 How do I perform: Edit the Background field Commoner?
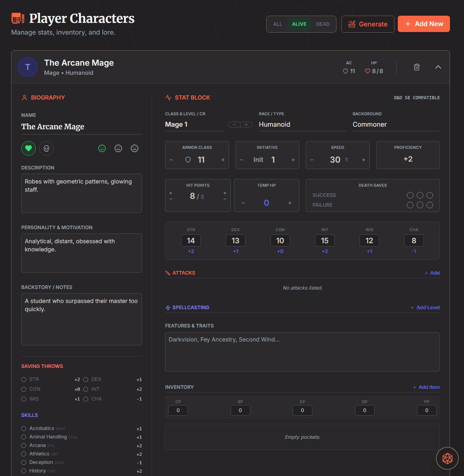pyautogui.click(x=396, y=124)
